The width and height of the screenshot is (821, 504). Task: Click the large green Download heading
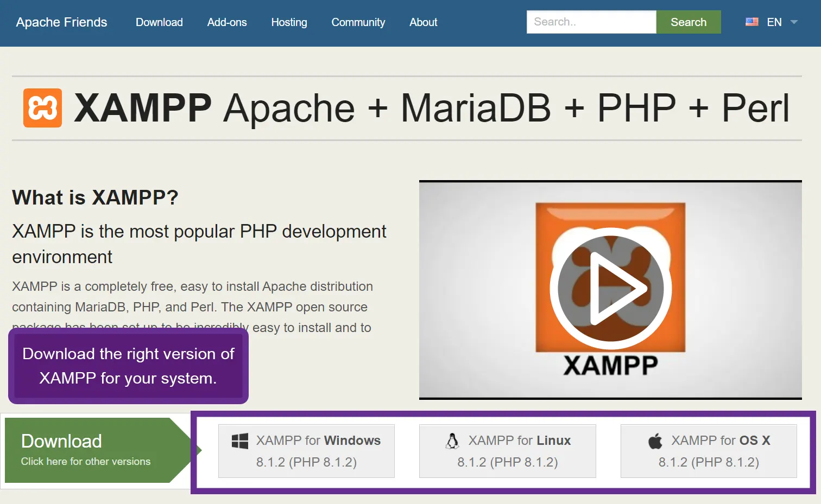point(61,441)
